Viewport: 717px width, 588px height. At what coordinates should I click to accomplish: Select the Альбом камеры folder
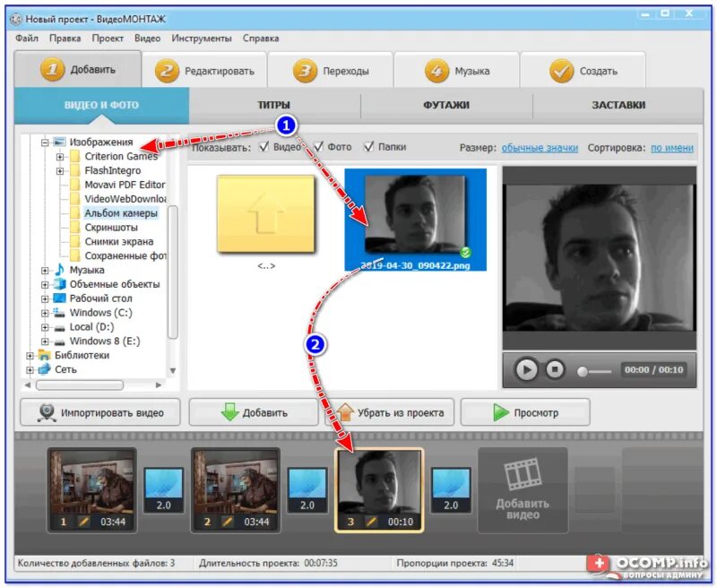(x=121, y=213)
